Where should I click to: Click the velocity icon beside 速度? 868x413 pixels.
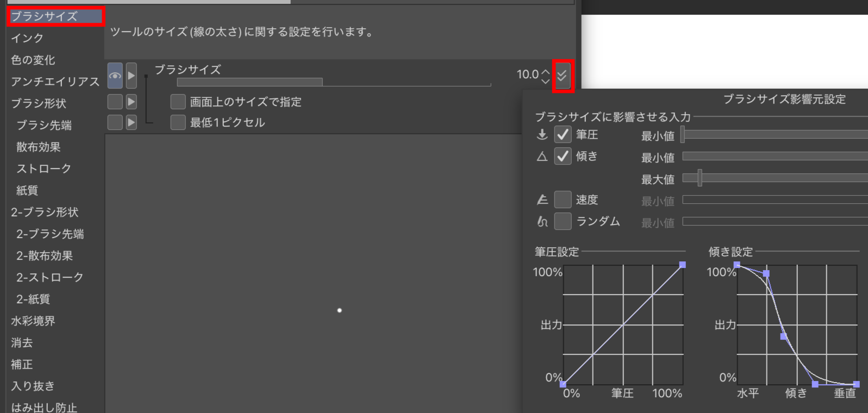click(542, 200)
